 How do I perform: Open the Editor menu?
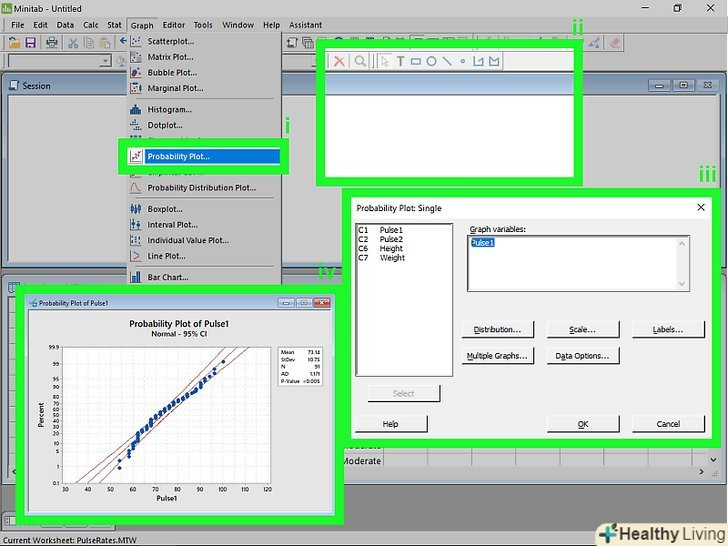click(174, 25)
